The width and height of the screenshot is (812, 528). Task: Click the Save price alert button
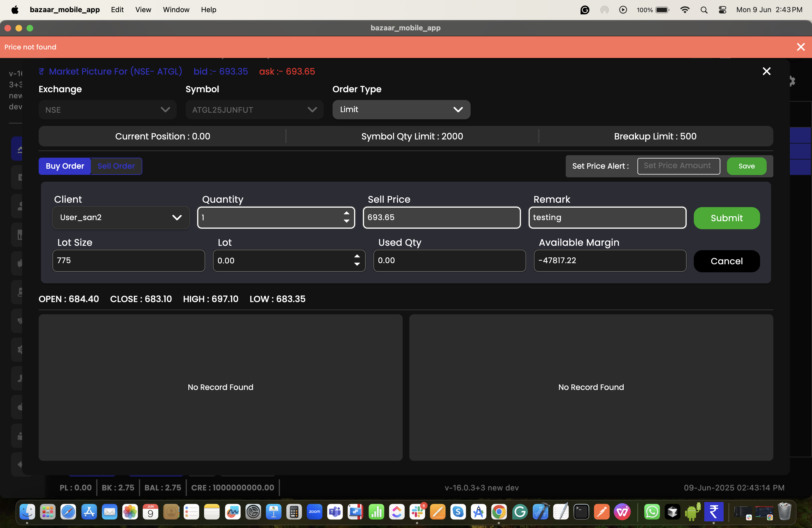[746, 166]
